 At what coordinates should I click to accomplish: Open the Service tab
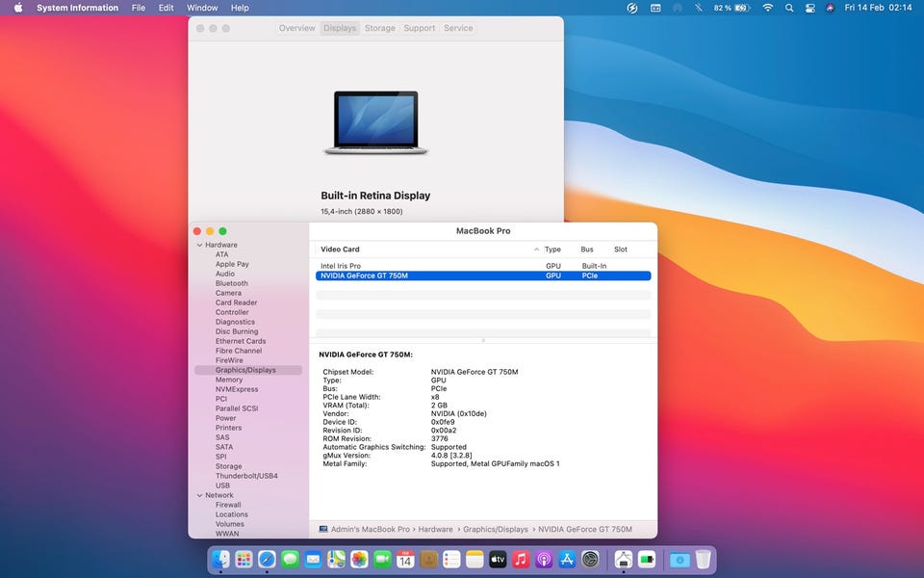pyautogui.click(x=458, y=28)
